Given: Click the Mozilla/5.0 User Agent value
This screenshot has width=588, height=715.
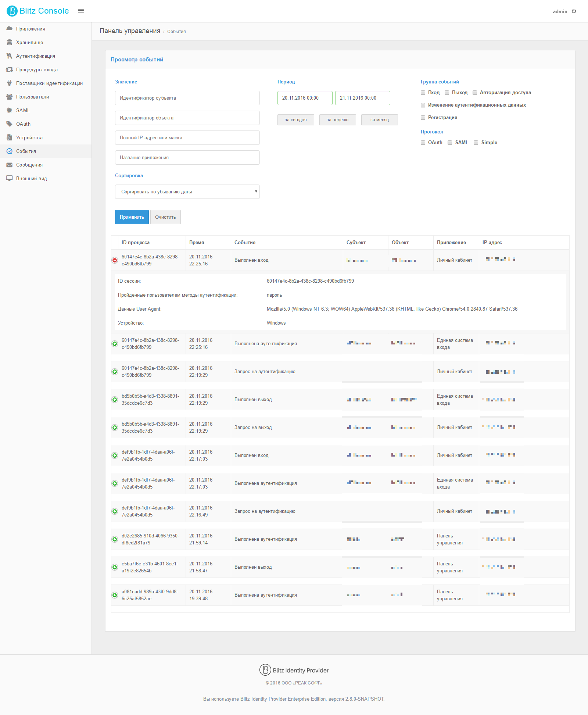Looking at the screenshot, I should [x=392, y=309].
